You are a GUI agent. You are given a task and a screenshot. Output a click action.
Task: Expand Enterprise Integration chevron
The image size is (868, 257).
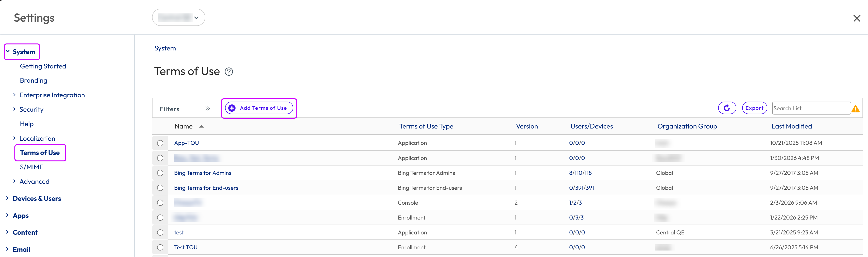14,95
